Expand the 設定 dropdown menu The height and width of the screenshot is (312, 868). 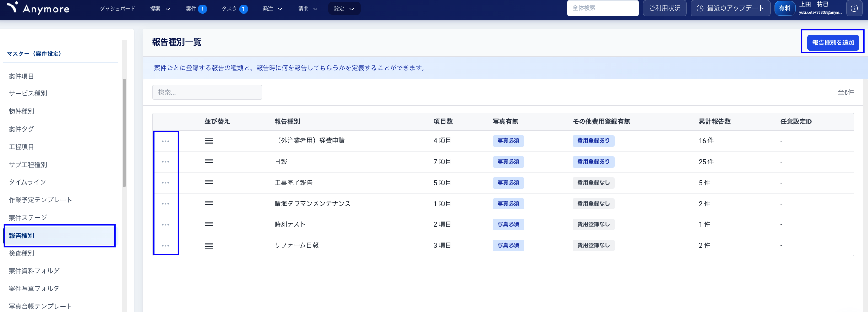pyautogui.click(x=344, y=9)
